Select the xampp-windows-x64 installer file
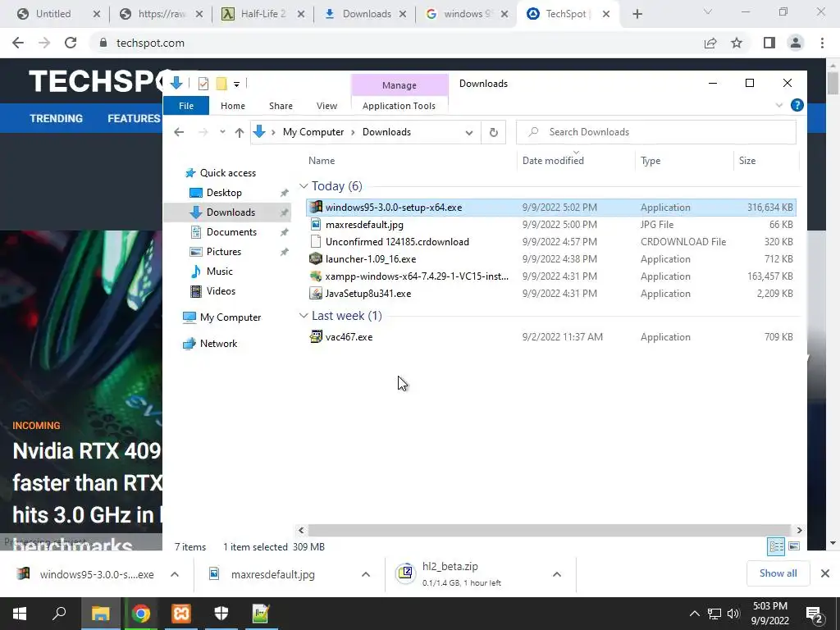This screenshot has width=840, height=630. [417, 276]
